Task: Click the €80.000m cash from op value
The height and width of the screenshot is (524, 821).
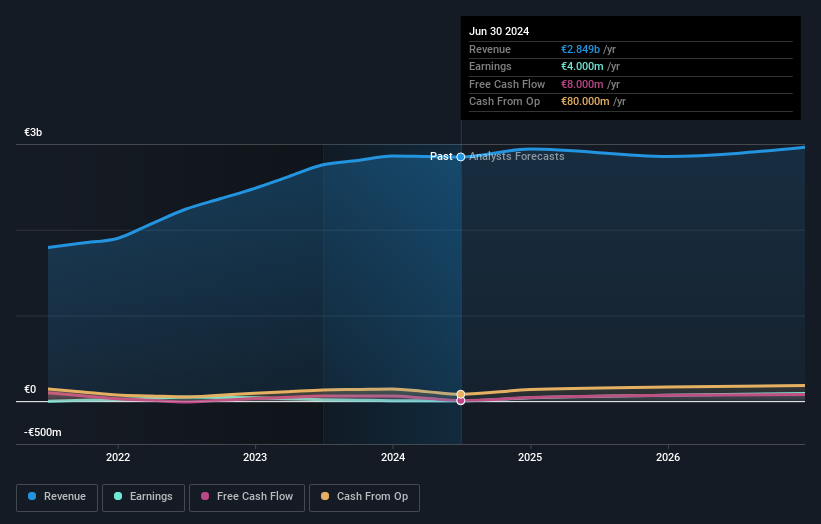Action: pyautogui.click(x=585, y=102)
